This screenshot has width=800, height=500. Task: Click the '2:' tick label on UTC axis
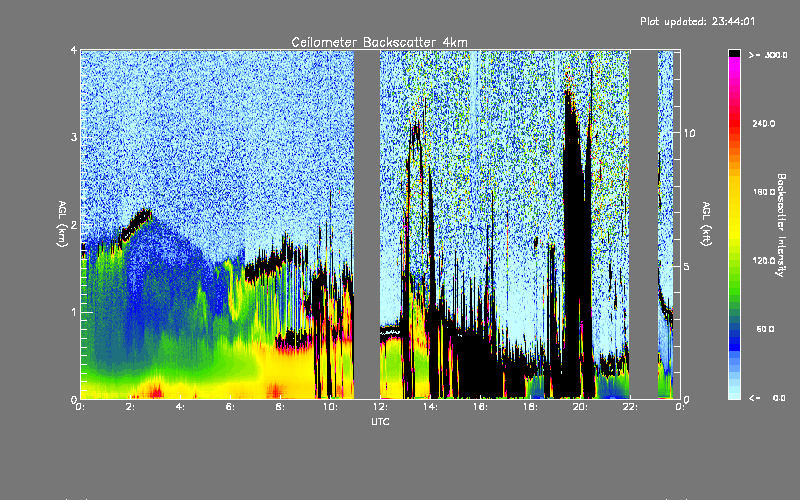pyautogui.click(x=131, y=407)
